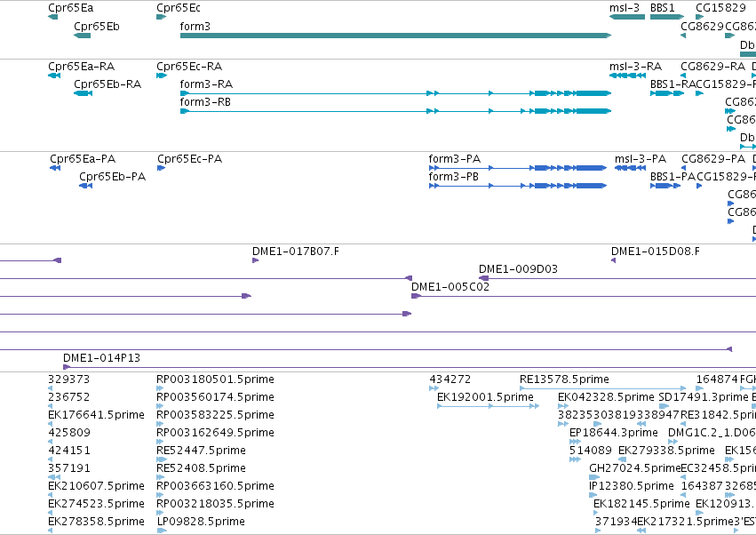Select the DME1-005C02 BAC label
Screen dimensions: 756x535
click(x=450, y=287)
